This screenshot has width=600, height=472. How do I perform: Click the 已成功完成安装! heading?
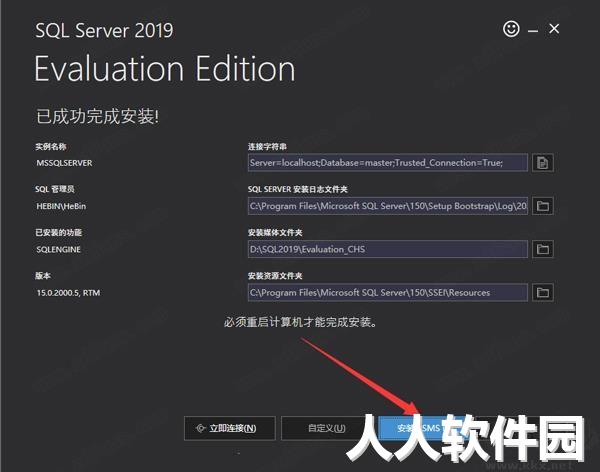click(x=97, y=116)
